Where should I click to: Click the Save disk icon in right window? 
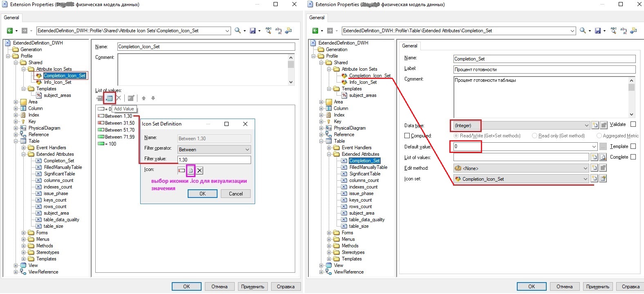tap(598, 31)
